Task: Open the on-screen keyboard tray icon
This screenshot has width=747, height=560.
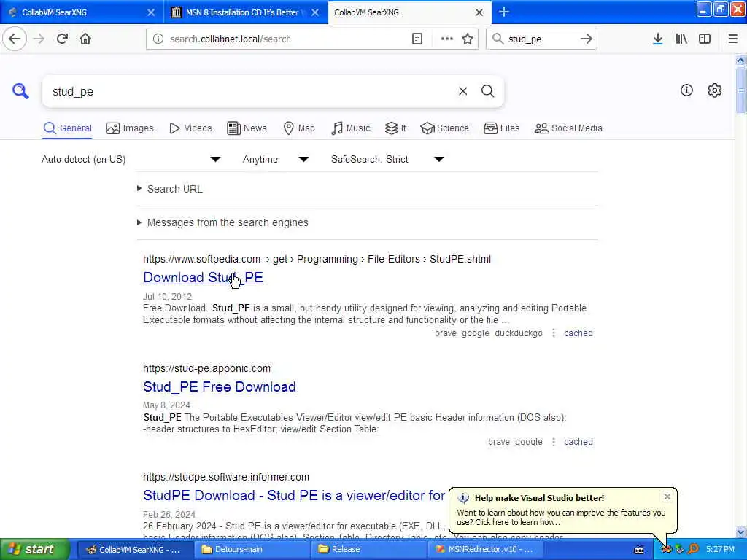Action: pyautogui.click(x=639, y=550)
